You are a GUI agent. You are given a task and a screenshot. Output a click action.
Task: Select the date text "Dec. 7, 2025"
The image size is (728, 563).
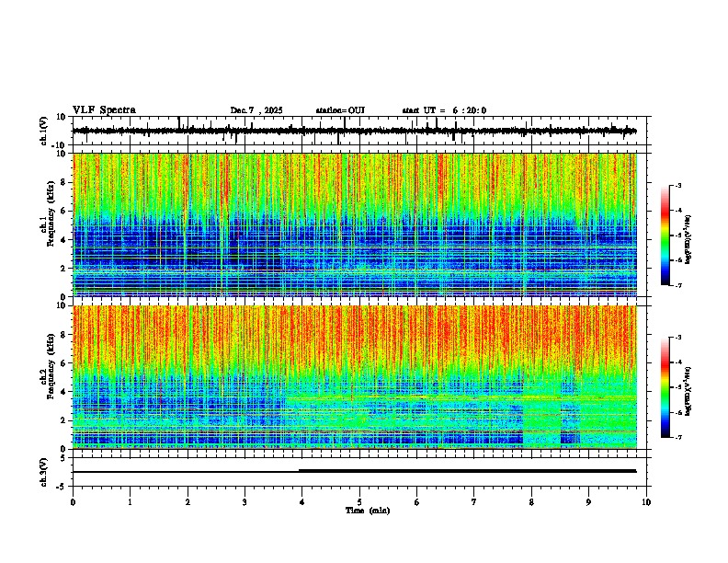[x=256, y=110]
